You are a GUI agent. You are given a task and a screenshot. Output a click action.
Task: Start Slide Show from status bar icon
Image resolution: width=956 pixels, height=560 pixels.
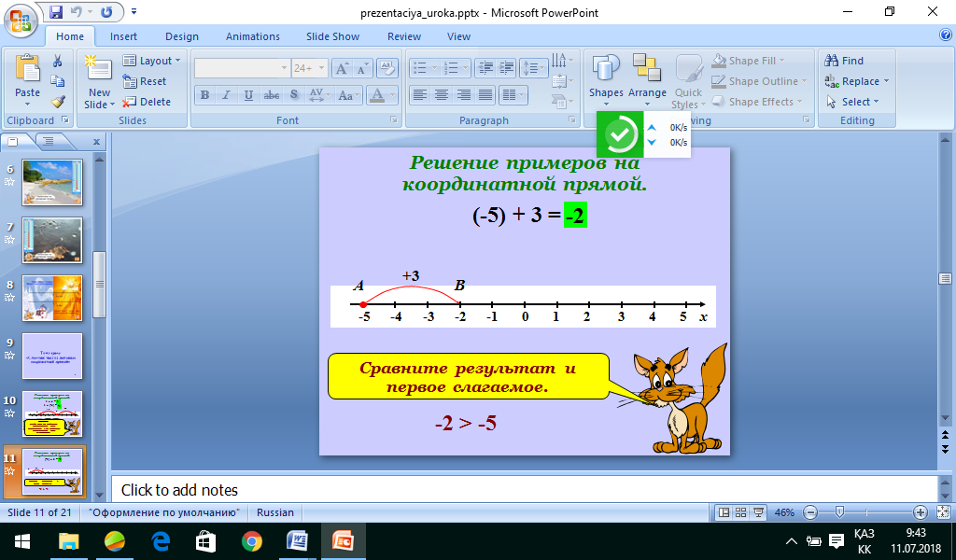[758, 512]
